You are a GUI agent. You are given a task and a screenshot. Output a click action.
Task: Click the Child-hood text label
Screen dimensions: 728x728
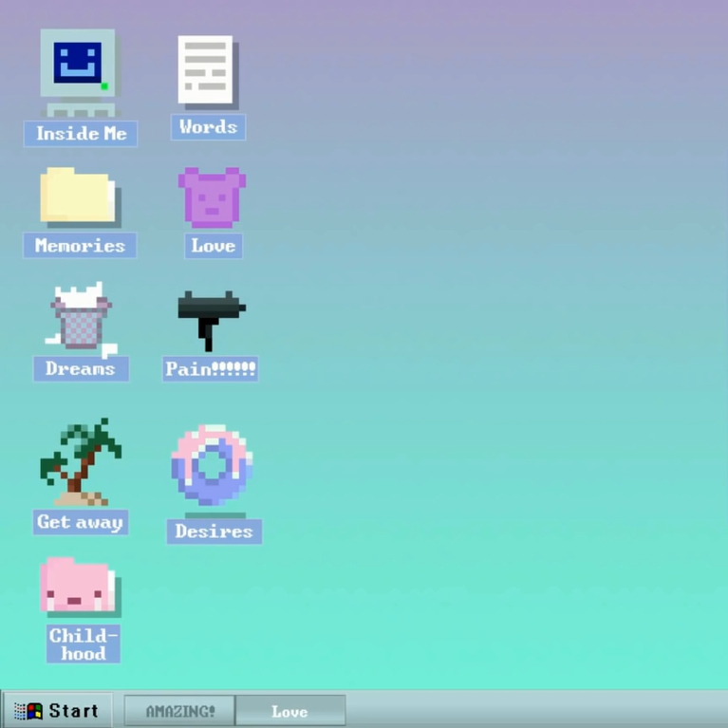84,644
